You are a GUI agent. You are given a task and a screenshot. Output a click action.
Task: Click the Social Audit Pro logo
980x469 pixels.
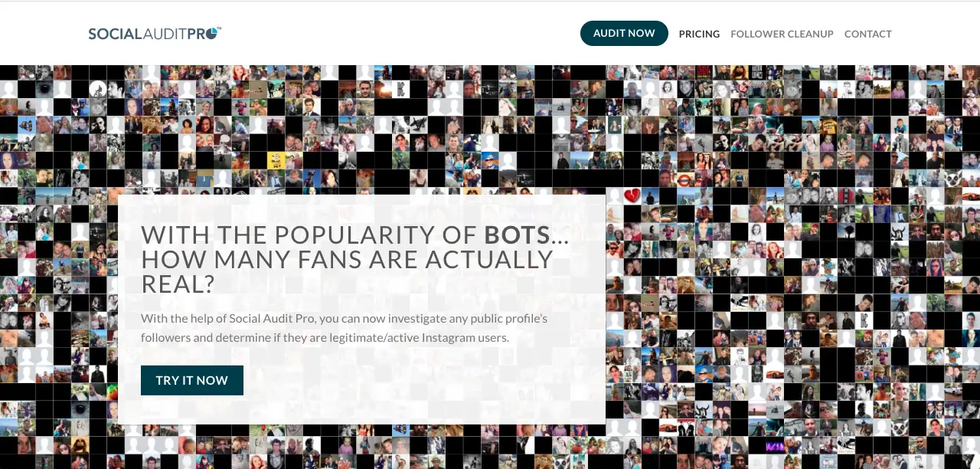point(155,33)
